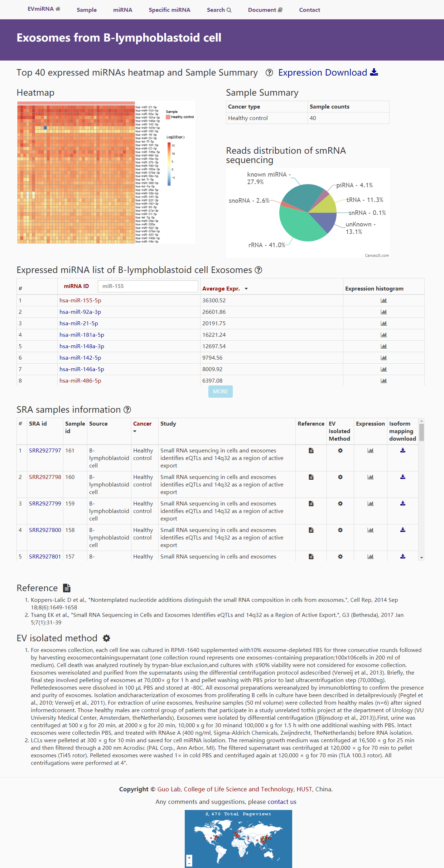Download isoform mapping for SRR2927799
This screenshot has width=444, height=868.
pyautogui.click(x=403, y=504)
